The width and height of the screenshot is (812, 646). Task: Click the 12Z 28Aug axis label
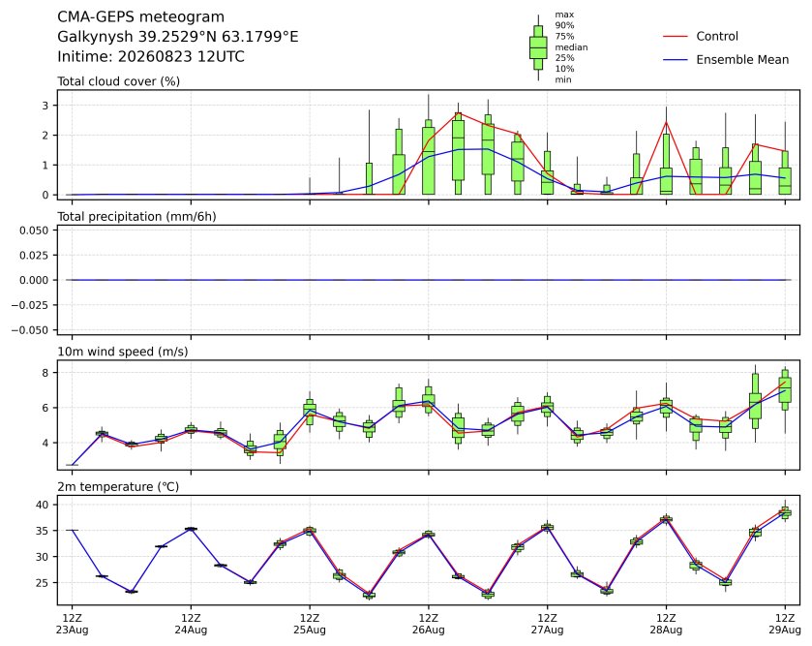pos(666,624)
